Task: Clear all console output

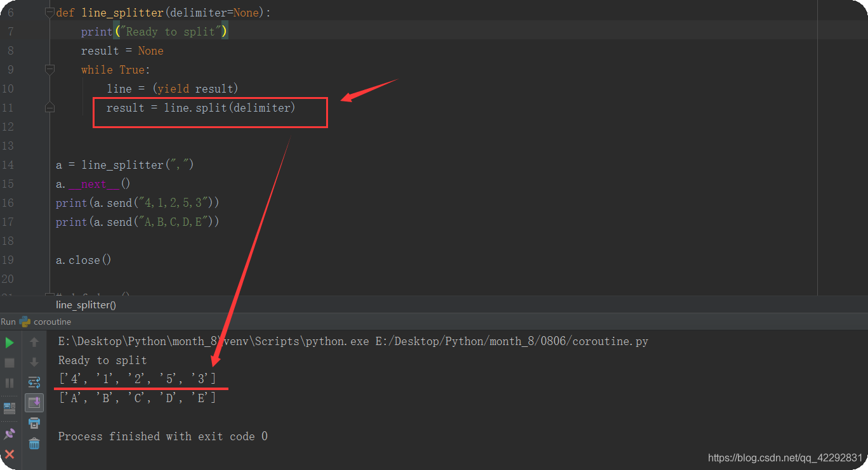Action: tap(34, 444)
